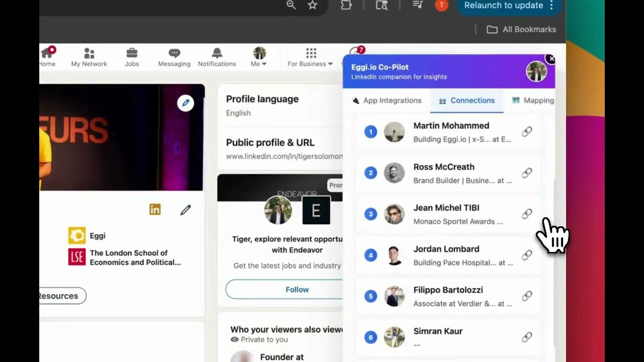
Task: Open Filippo Bartolozzi's avatar
Action: click(394, 296)
